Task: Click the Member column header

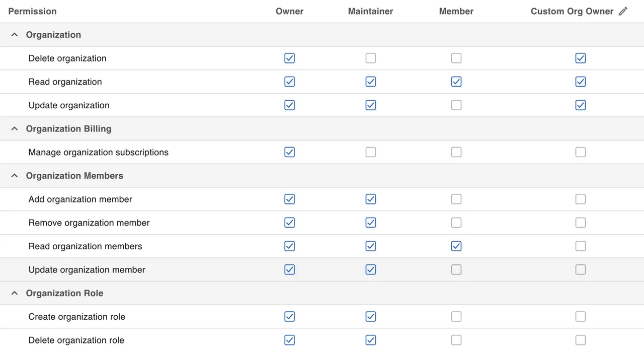Action: pos(456,11)
